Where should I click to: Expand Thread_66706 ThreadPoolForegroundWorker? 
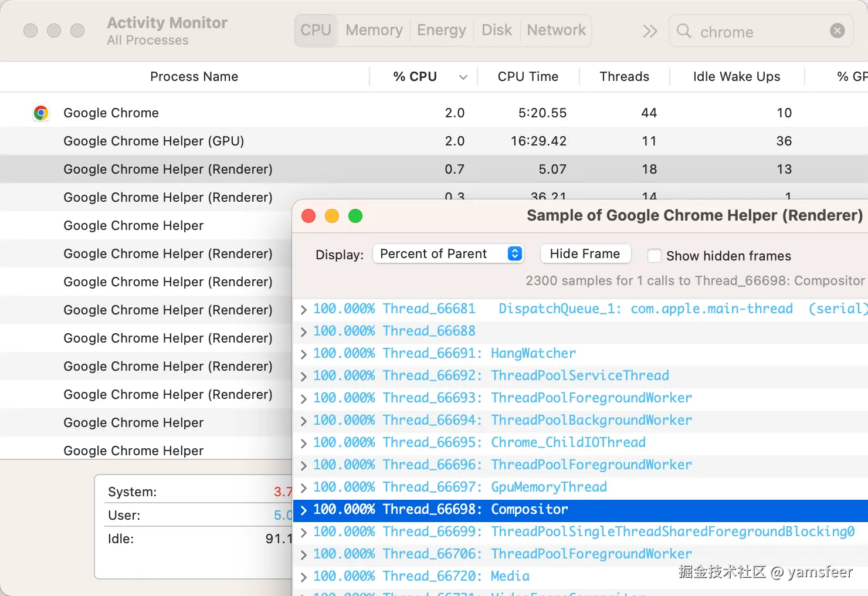click(x=303, y=554)
